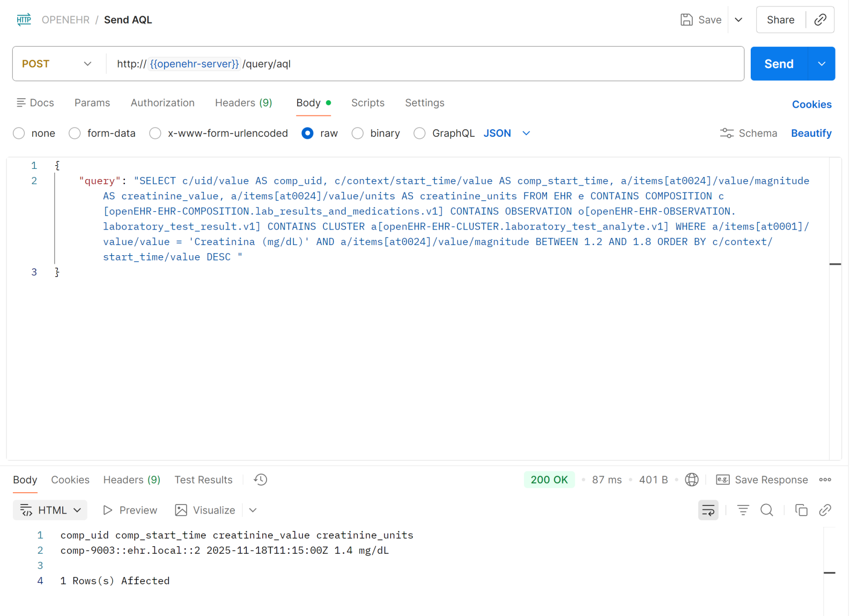Switch to the Authorization tab
The width and height of the screenshot is (858, 616).
162,103
